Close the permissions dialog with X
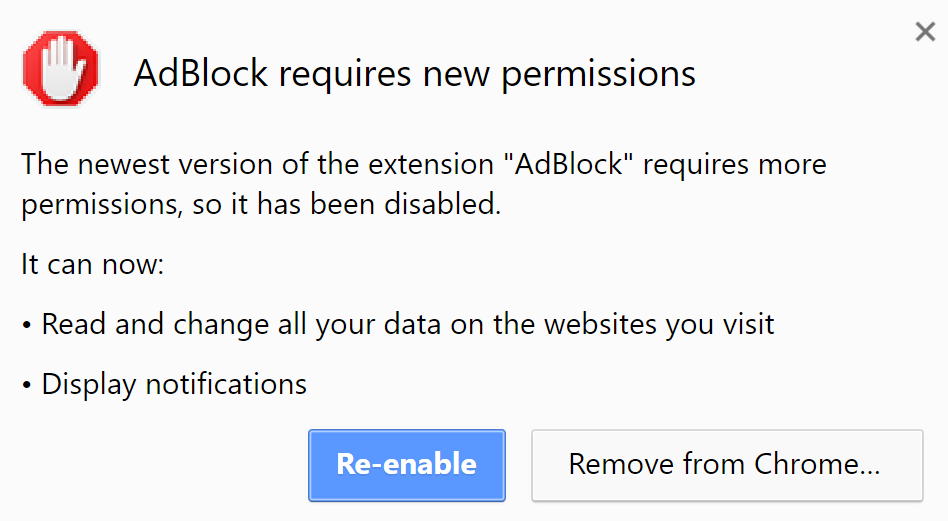The height and width of the screenshot is (521, 948). pyautogui.click(x=925, y=32)
